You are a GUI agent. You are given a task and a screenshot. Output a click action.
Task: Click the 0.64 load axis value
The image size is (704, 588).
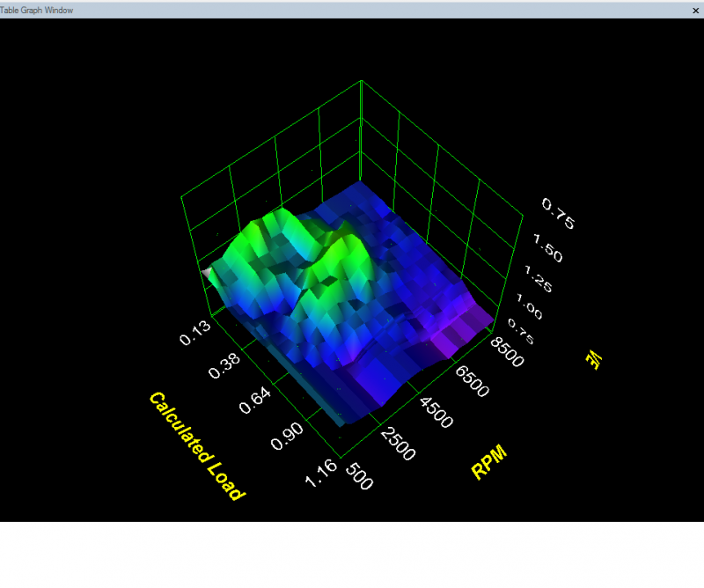pyautogui.click(x=255, y=400)
